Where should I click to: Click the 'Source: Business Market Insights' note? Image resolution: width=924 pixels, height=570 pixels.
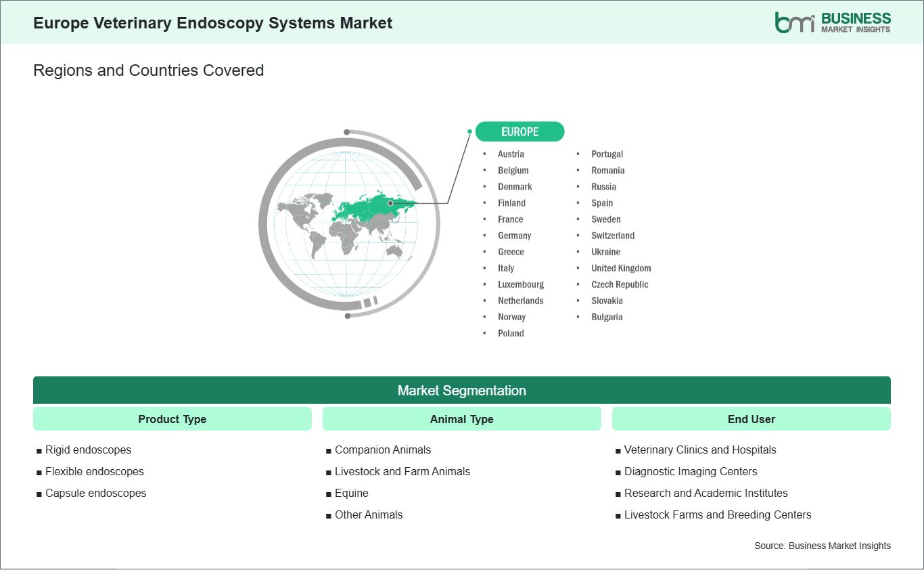tap(823, 546)
